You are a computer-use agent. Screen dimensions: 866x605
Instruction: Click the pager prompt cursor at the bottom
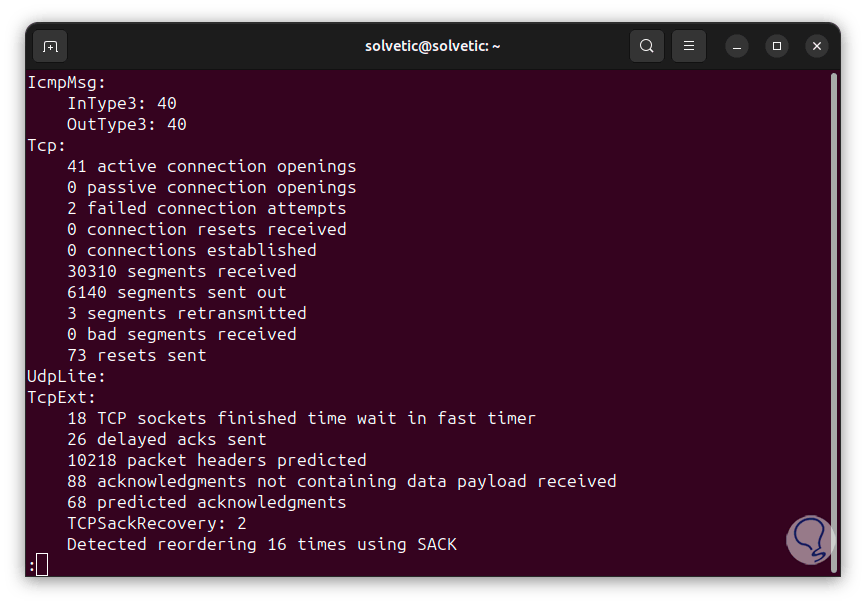(41, 566)
